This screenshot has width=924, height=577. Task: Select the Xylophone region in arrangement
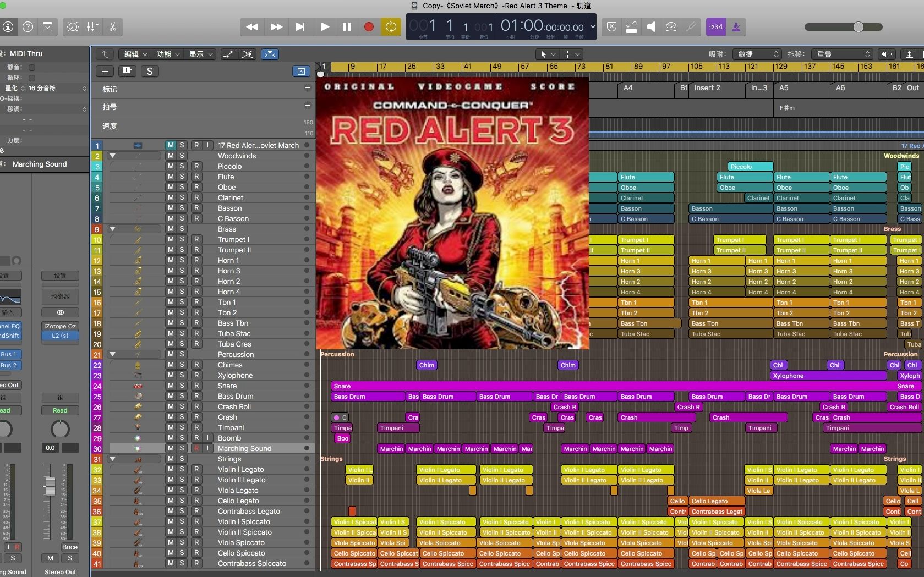(x=828, y=376)
